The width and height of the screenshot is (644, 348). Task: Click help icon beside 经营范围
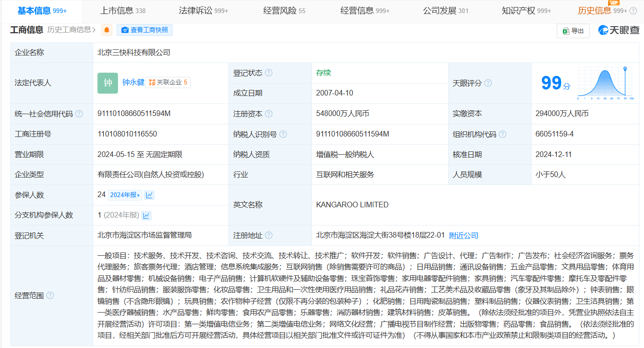[x=50, y=296]
